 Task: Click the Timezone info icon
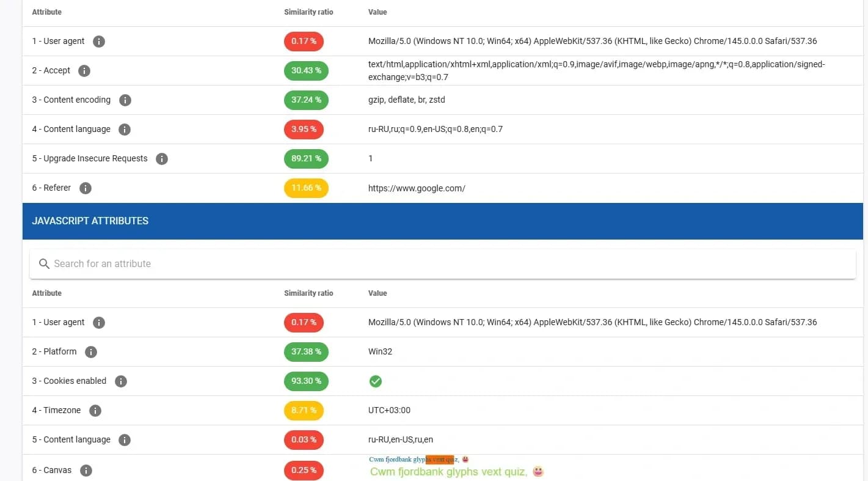(95, 410)
